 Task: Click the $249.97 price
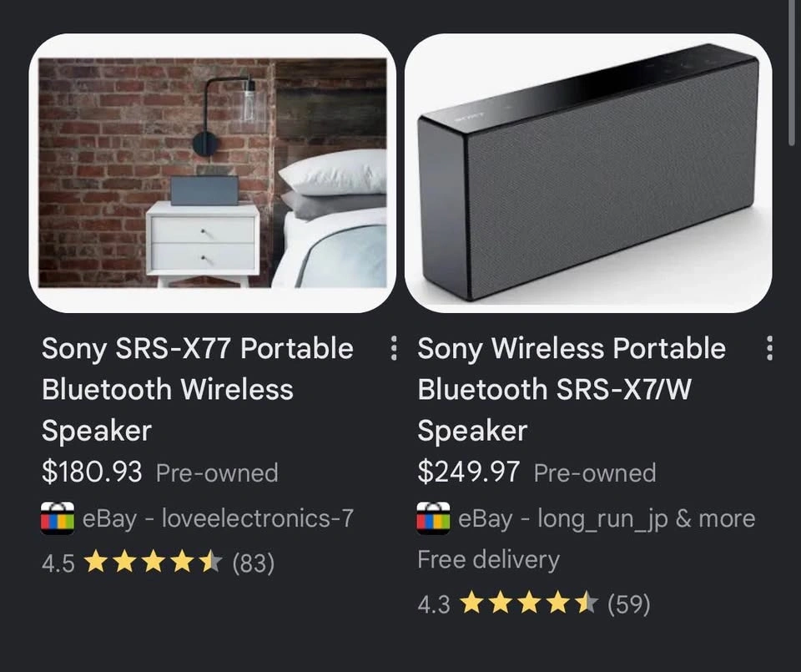point(468,472)
